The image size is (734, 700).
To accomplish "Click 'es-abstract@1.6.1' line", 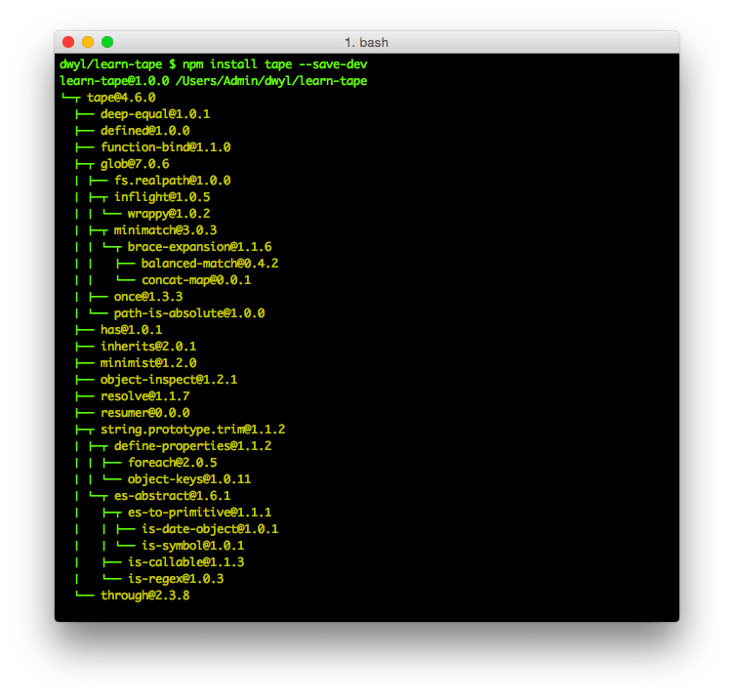I will pos(173,496).
